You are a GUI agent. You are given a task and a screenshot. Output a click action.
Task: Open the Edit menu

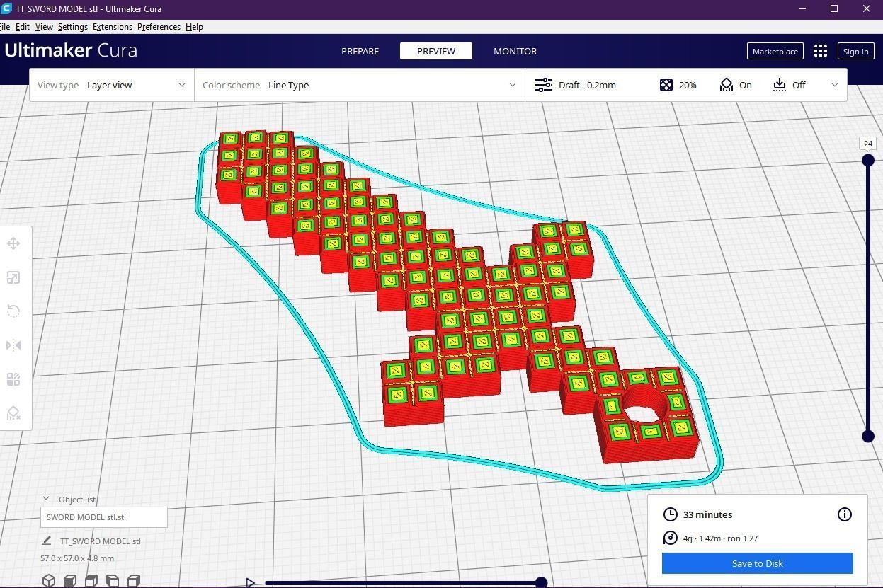click(23, 27)
